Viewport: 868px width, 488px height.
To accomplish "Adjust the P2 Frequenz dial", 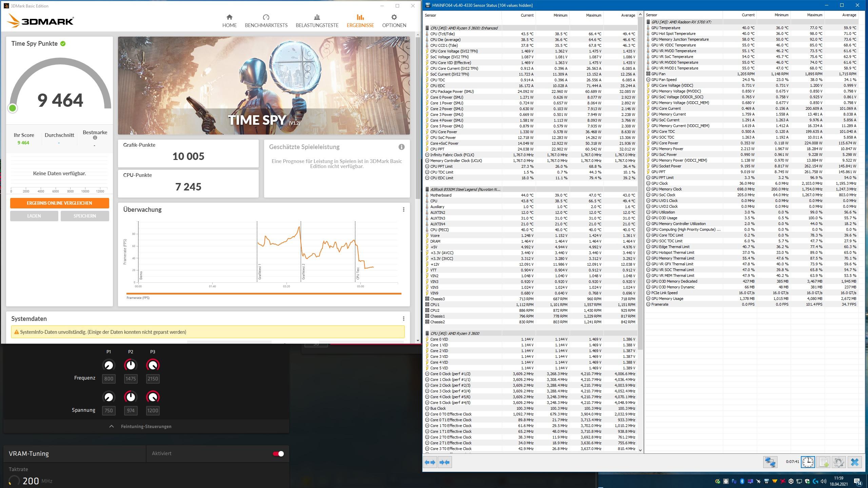I will [131, 365].
